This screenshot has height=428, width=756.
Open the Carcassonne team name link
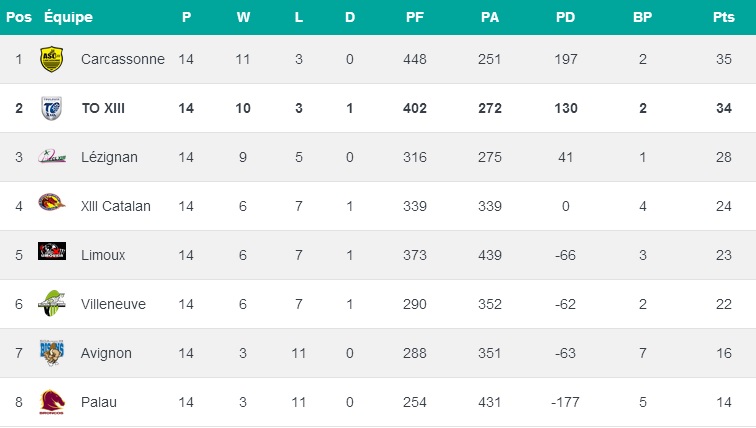tap(122, 60)
